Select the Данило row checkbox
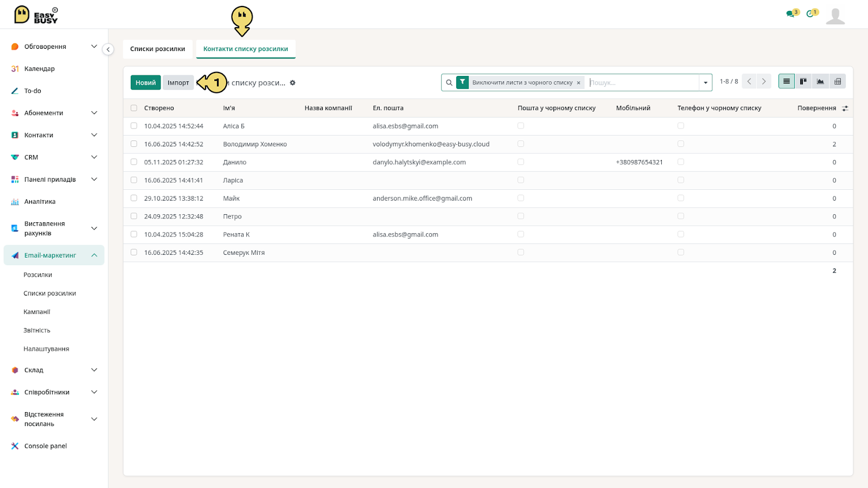The image size is (868, 488). (134, 162)
